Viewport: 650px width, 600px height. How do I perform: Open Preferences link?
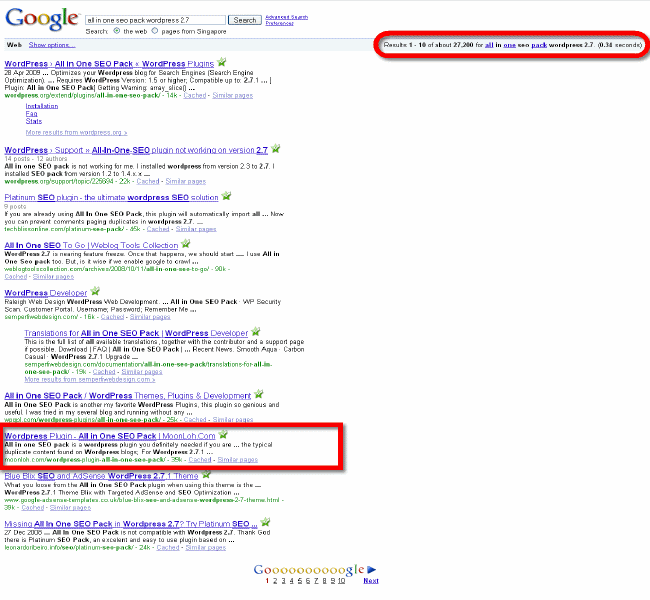[x=279, y=23]
